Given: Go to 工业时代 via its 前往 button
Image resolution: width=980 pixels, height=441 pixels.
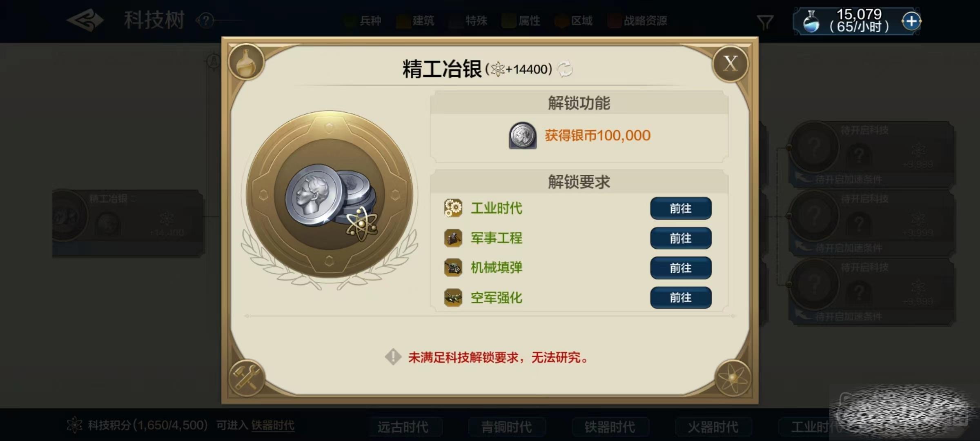Looking at the screenshot, I should 681,209.
